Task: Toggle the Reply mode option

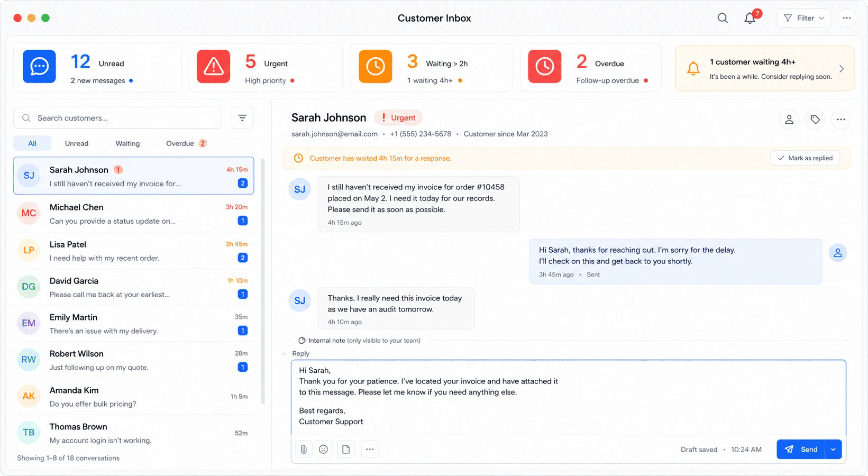Action: [x=300, y=353]
